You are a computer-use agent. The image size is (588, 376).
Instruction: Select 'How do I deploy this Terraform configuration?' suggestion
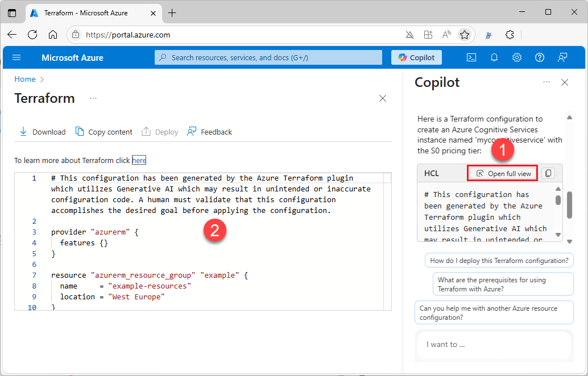coord(499,261)
